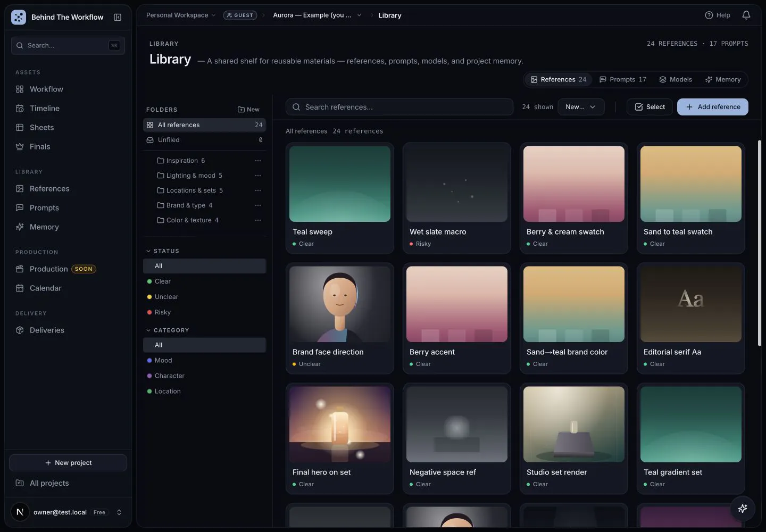This screenshot has width=766, height=532.
Task: Open the Brand face direction reference
Action: pos(340,318)
